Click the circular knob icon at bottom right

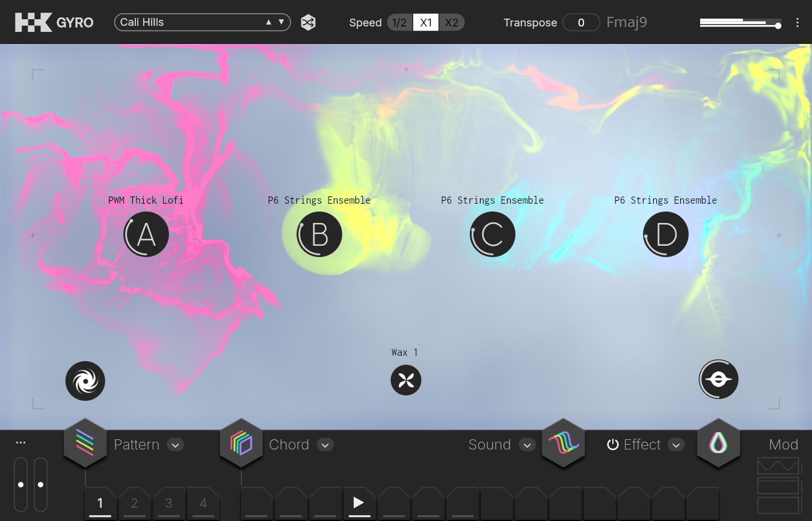point(718,380)
